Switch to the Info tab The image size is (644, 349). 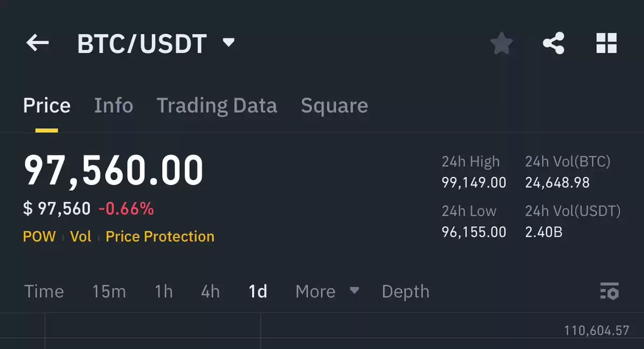114,105
